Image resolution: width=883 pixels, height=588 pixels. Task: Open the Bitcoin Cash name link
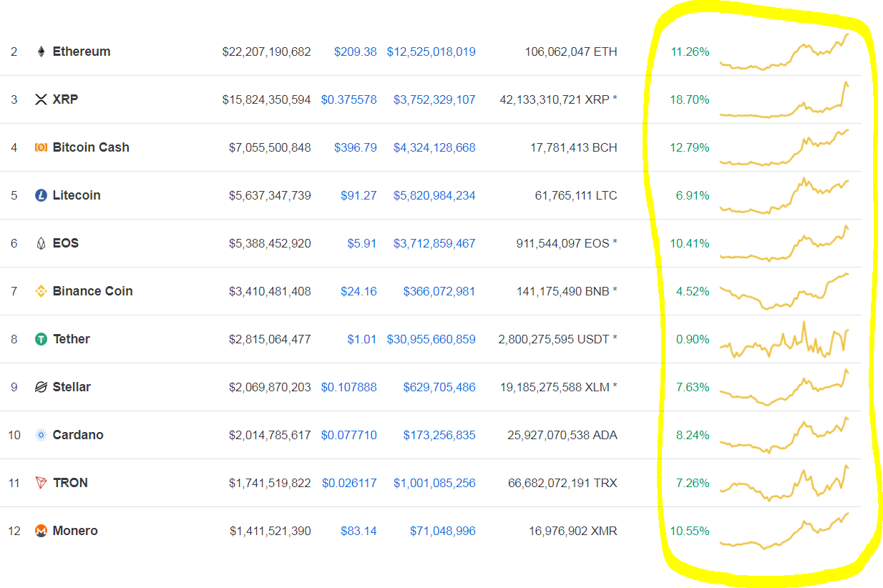[91, 147]
